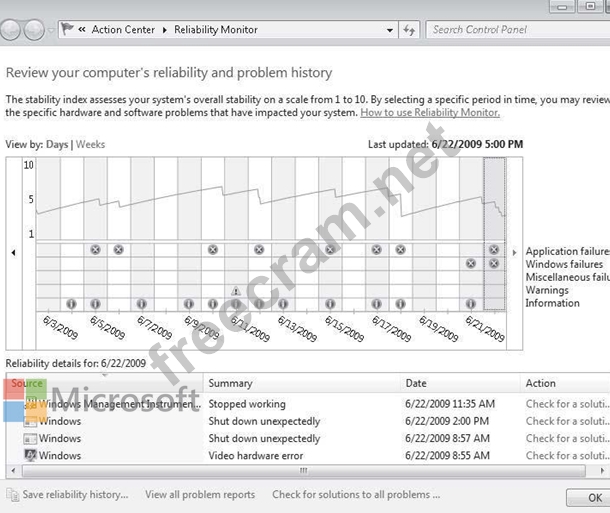The width and height of the screenshot is (610, 513).
Task: View the chart by Days
Action: pyautogui.click(x=57, y=144)
